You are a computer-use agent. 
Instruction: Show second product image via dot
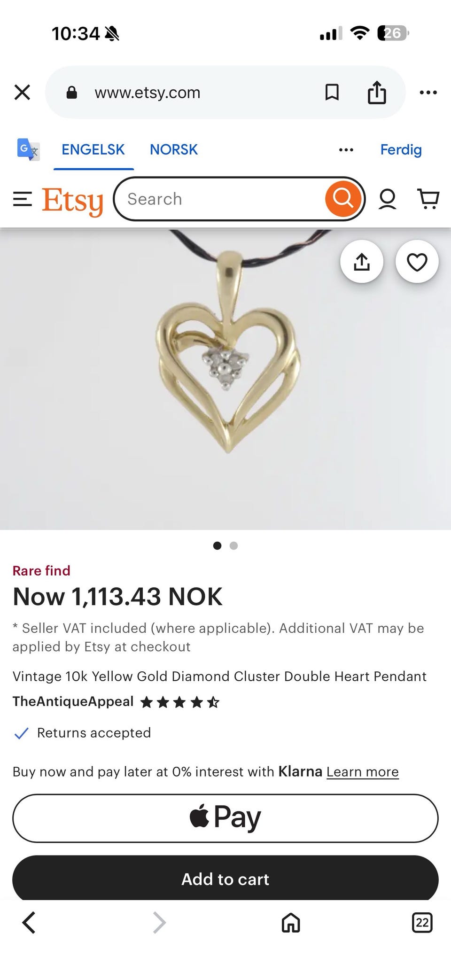coord(233,545)
